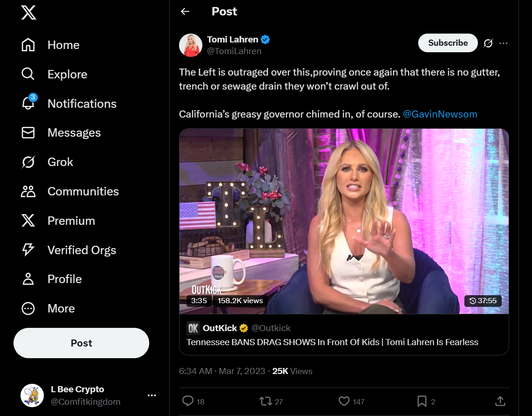The width and height of the screenshot is (532, 416).
Task: Open Notifications bell with 3 alerts
Action: 28,103
